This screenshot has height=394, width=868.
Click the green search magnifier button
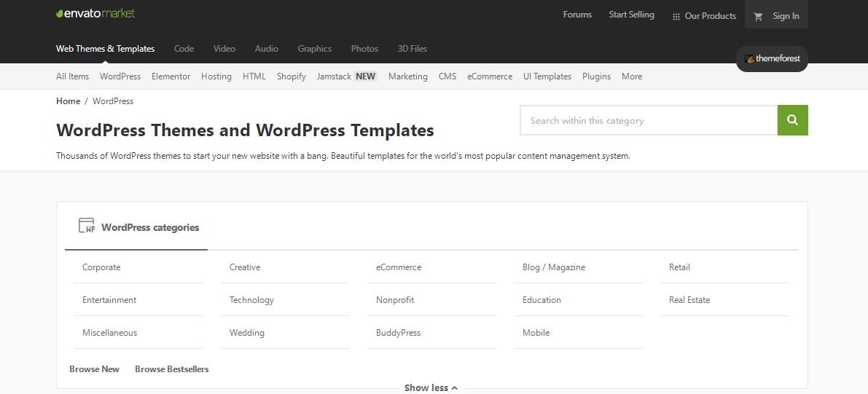pos(792,121)
